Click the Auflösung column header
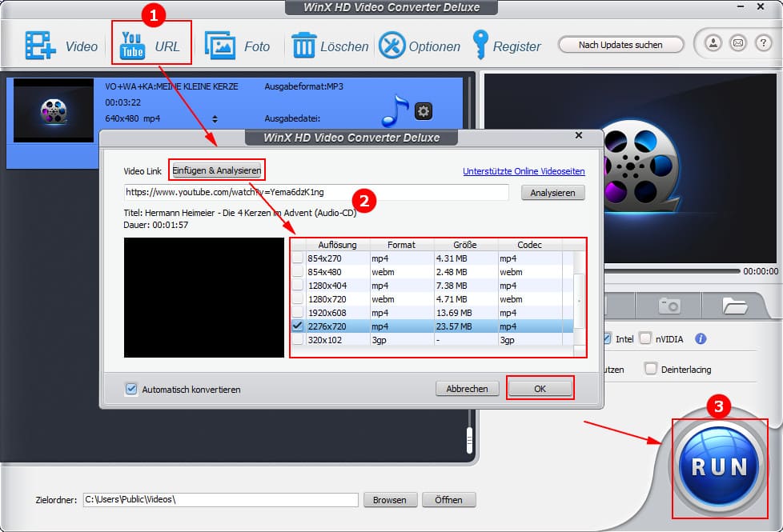The width and height of the screenshot is (783, 532). coord(337,245)
